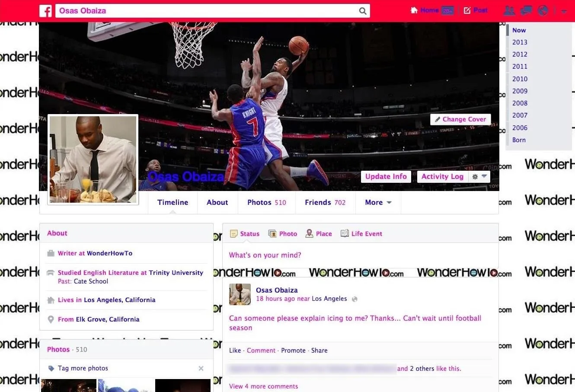The image size is (575, 392).
Task: Jump to Now in the timeline
Action: click(519, 30)
